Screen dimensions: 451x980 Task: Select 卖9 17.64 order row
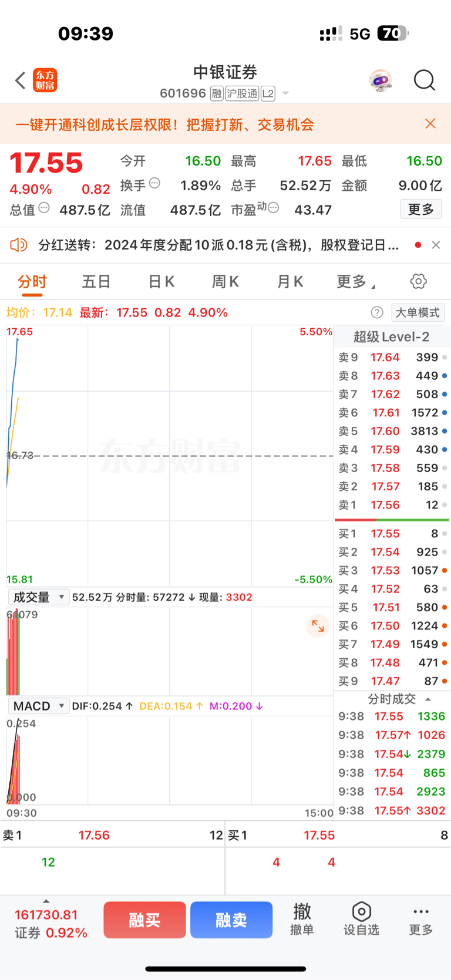click(392, 357)
